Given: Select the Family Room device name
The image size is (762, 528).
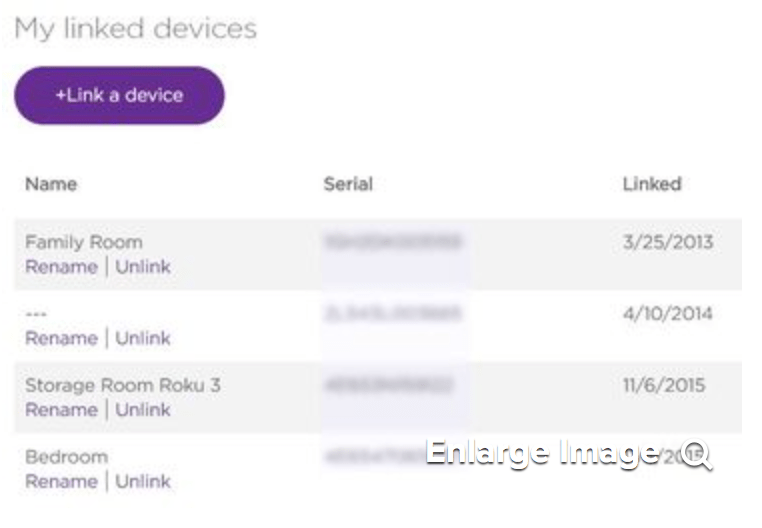Looking at the screenshot, I should click(84, 242).
